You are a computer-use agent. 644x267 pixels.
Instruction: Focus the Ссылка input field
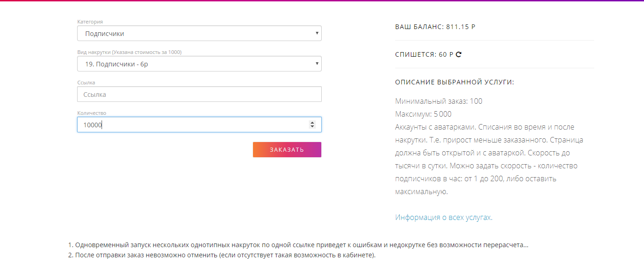199,95
